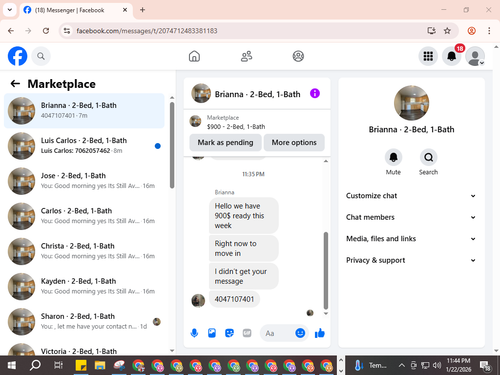Click the large listing photo in info panel
Viewport: 500px width, 375px height.
coord(411,103)
